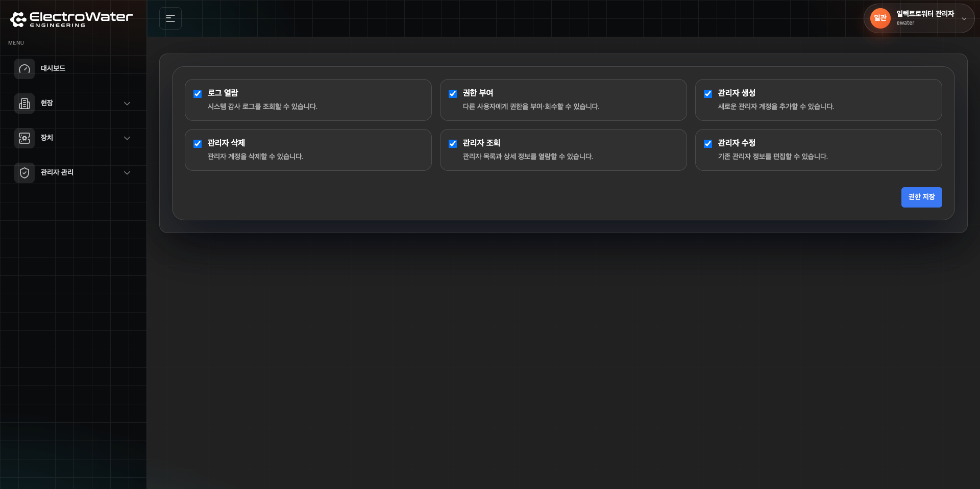Click the ElectroWater Engineering logo
This screenshot has height=489, width=980.
click(x=71, y=19)
